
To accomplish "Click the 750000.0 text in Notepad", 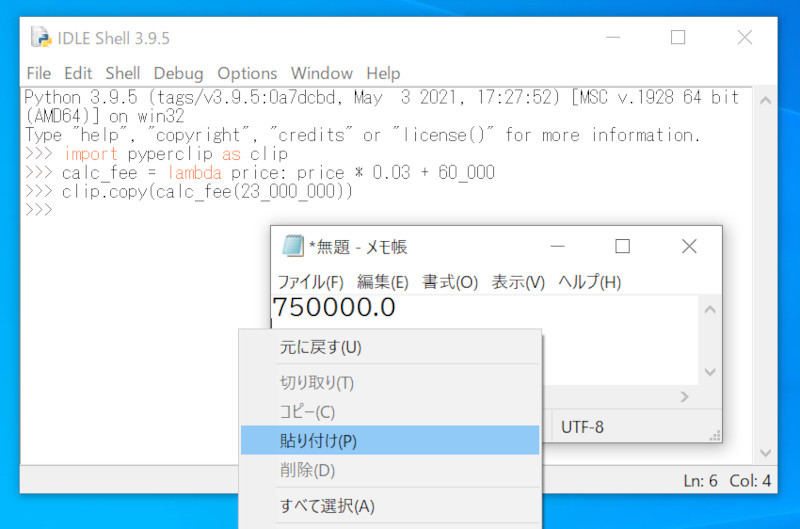I will point(334,307).
